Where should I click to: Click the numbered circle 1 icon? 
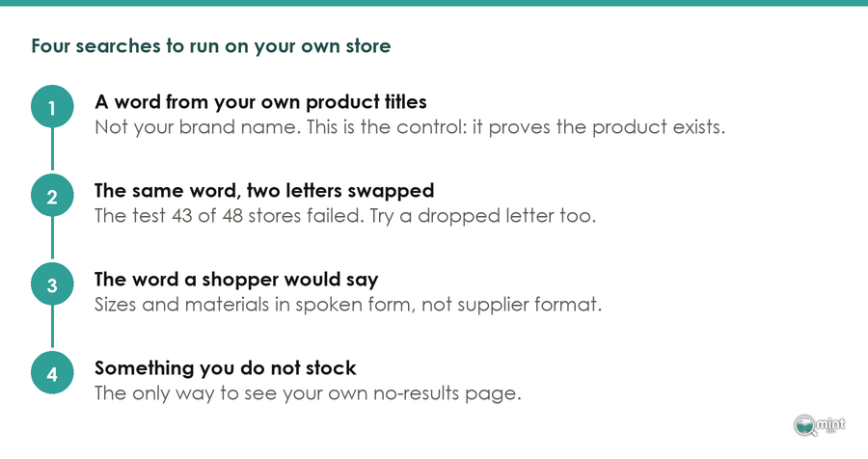[52, 107]
